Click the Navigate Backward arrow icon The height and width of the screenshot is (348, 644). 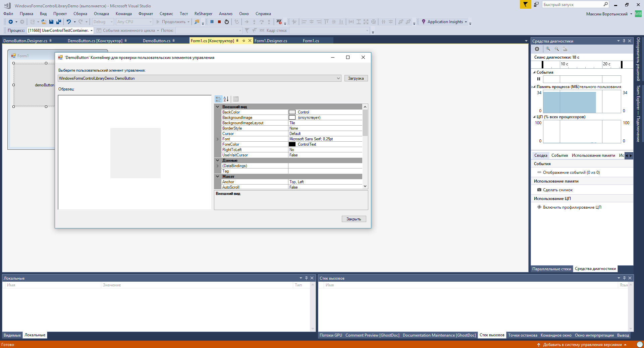pos(11,22)
